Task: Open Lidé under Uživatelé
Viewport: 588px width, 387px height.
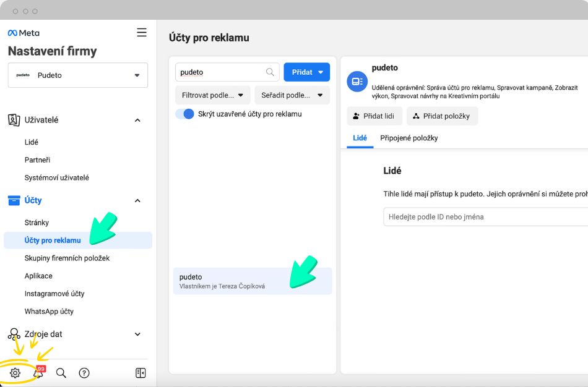Action: (x=32, y=142)
